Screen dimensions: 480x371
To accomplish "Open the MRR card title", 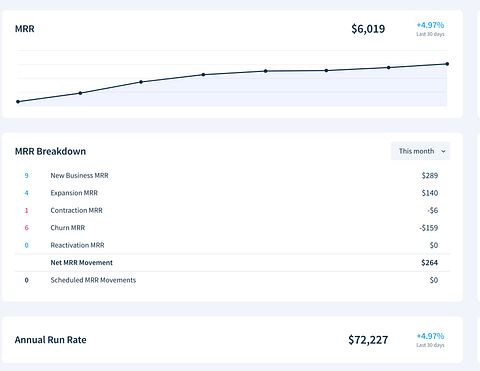I will [x=25, y=29].
